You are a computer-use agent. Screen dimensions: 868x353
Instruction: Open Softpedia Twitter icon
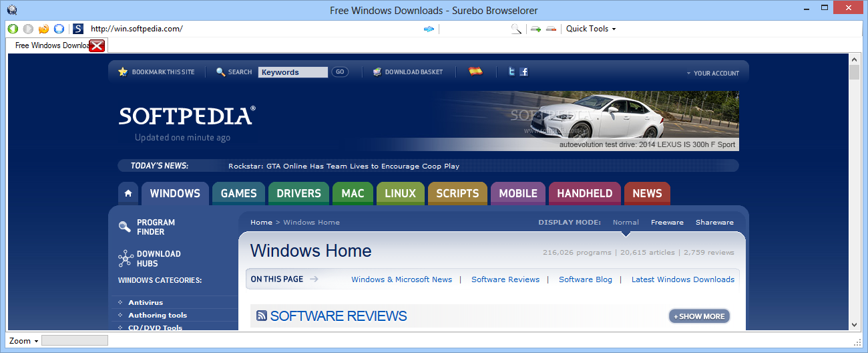pos(512,72)
